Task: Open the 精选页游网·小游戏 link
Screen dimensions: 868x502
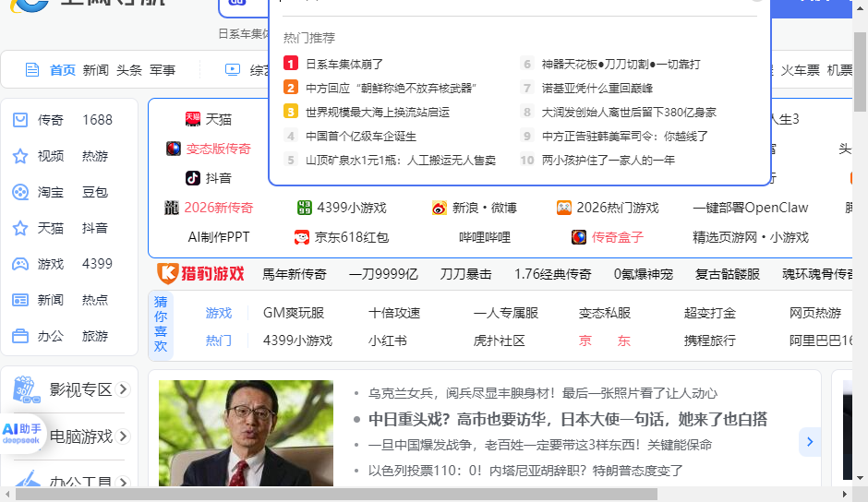Action: 751,237
